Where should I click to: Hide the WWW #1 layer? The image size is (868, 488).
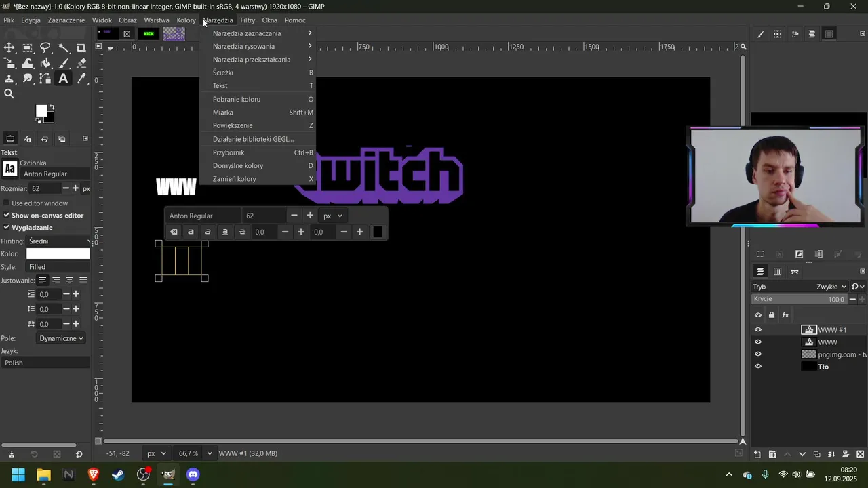pyautogui.click(x=758, y=330)
